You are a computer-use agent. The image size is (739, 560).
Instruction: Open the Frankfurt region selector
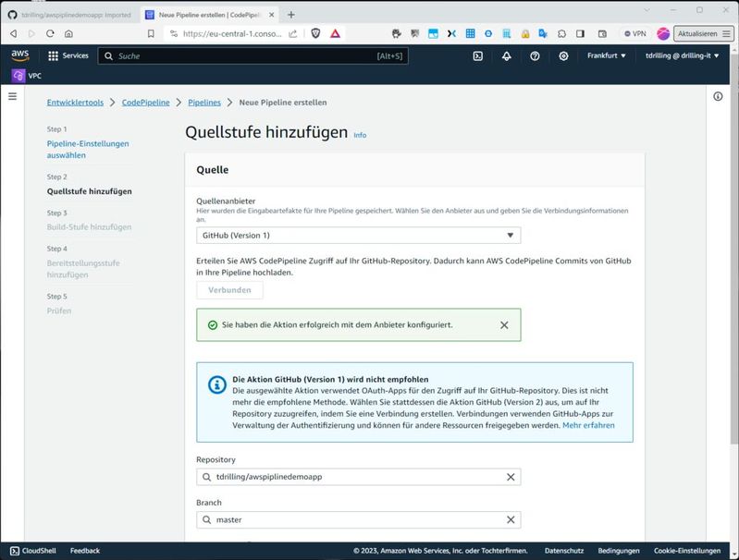tap(606, 55)
